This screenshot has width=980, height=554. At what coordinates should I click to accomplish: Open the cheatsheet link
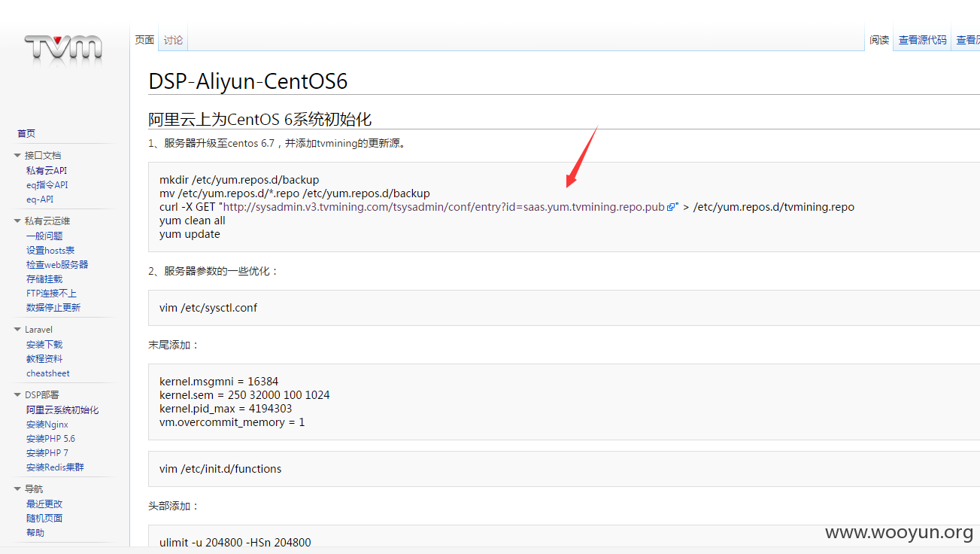point(48,373)
